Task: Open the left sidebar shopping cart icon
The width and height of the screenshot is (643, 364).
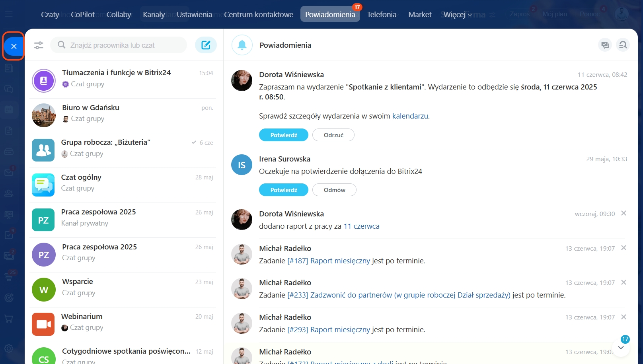Action: pyautogui.click(x=9, y=319)
